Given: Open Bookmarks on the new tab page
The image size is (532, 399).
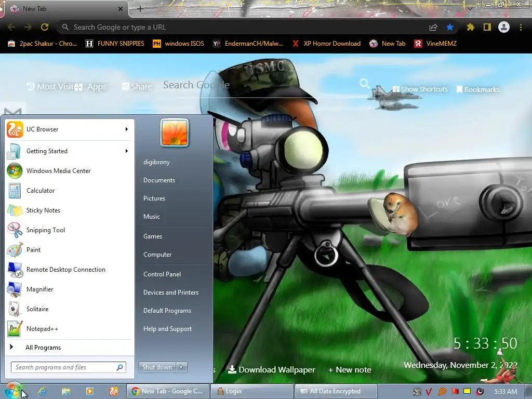Looking at the screenshot, I should pos(478,89).
